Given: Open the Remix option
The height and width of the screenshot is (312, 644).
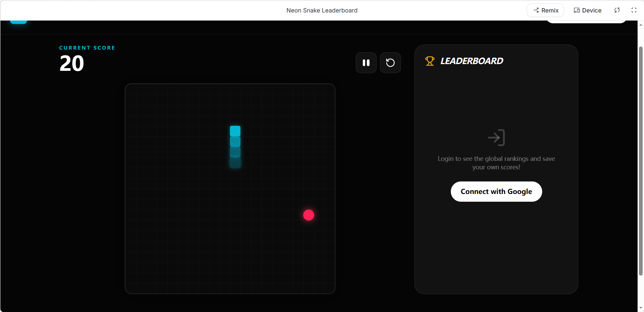Looking at the screenshot, I should [546, 10].
